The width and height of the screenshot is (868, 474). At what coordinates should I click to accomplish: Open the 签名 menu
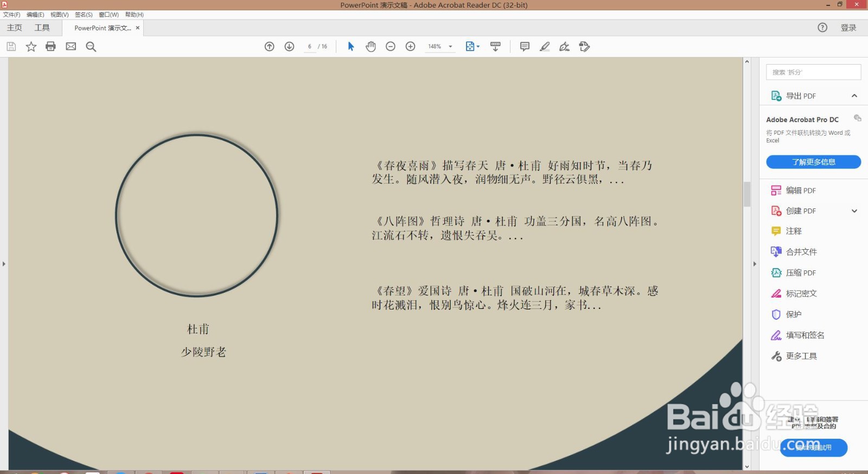pyautogui.click(x=84, y=15)
